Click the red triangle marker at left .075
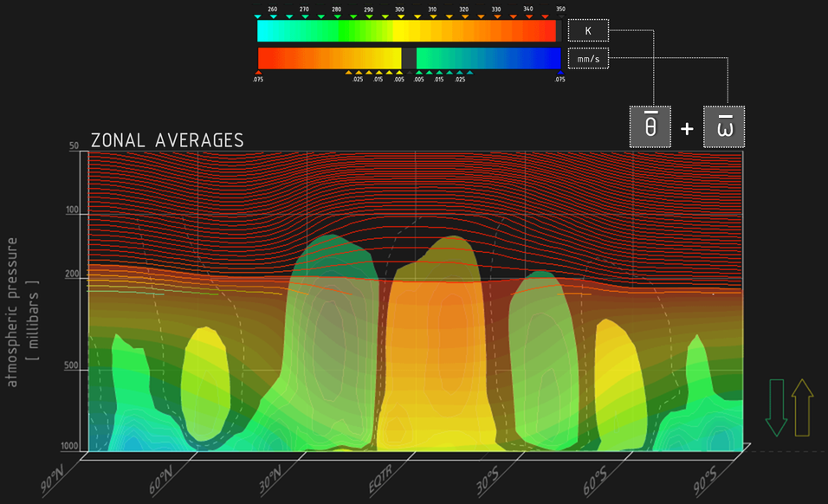828x504 pixels. 258,73
